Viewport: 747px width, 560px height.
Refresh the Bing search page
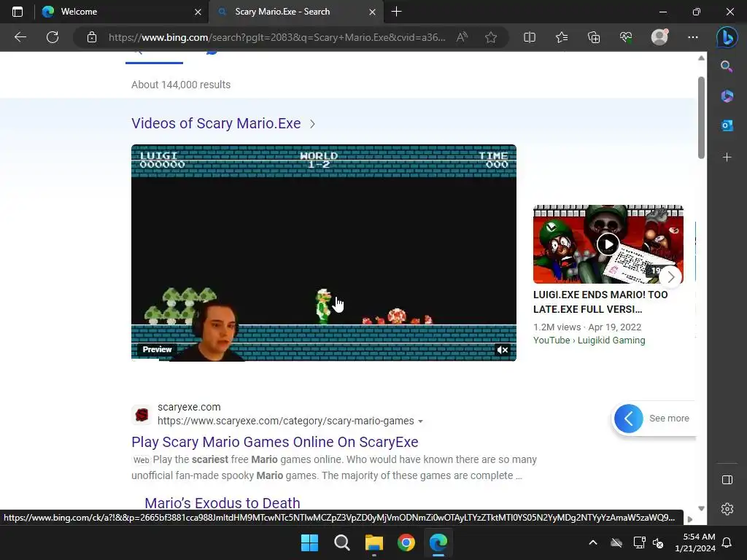53,37
